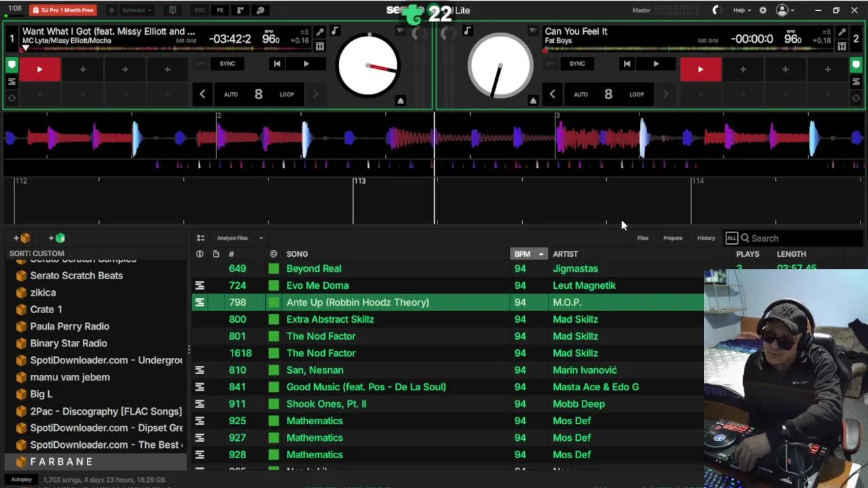
Task: Activate deck 1 AUTO LOOP 8
Action: tap(258, 94)
